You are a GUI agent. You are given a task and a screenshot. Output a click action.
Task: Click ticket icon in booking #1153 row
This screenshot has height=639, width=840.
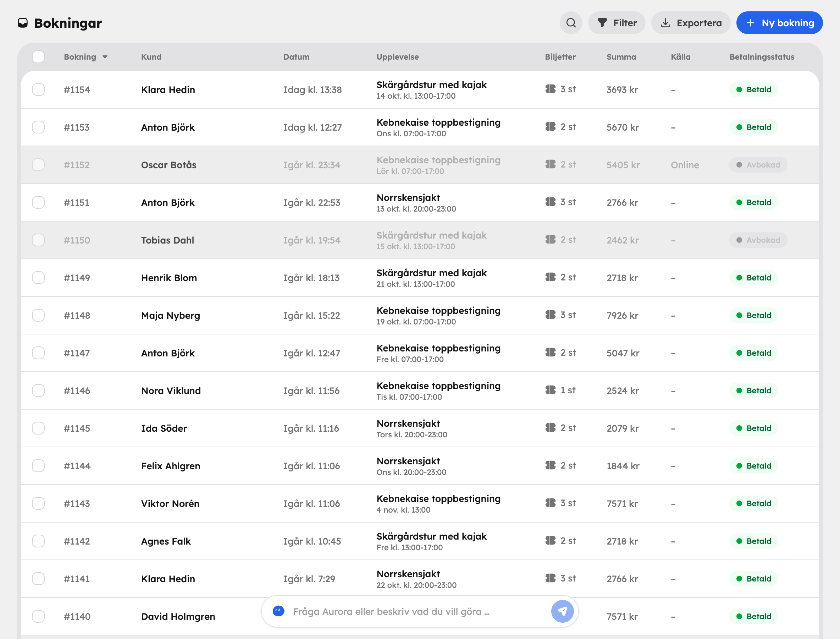click(x=551, y=127)
